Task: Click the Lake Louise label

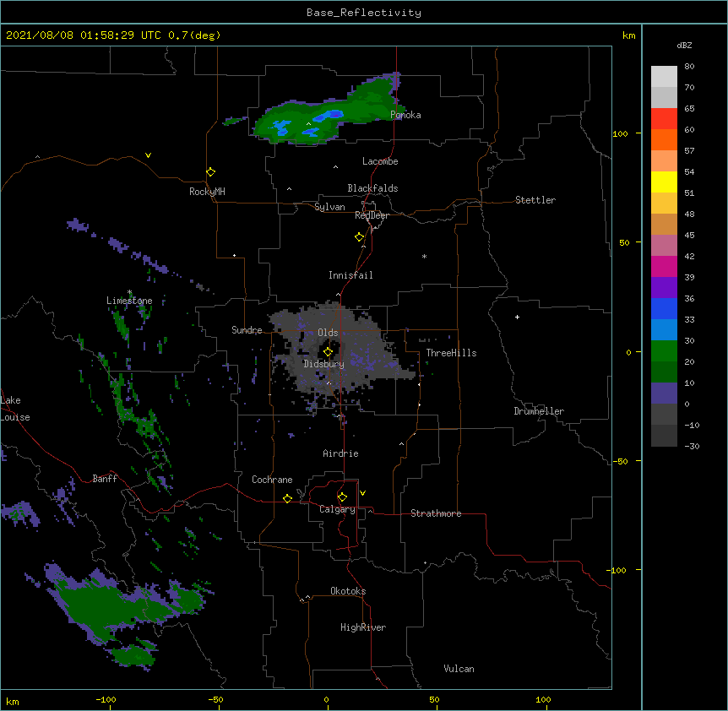Action: tap(15, 409)
